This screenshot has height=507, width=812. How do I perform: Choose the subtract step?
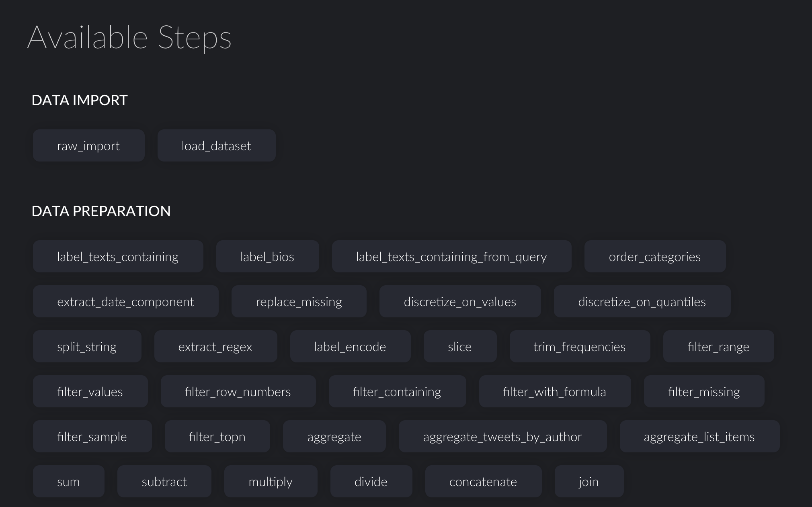(x=164, y=481)
